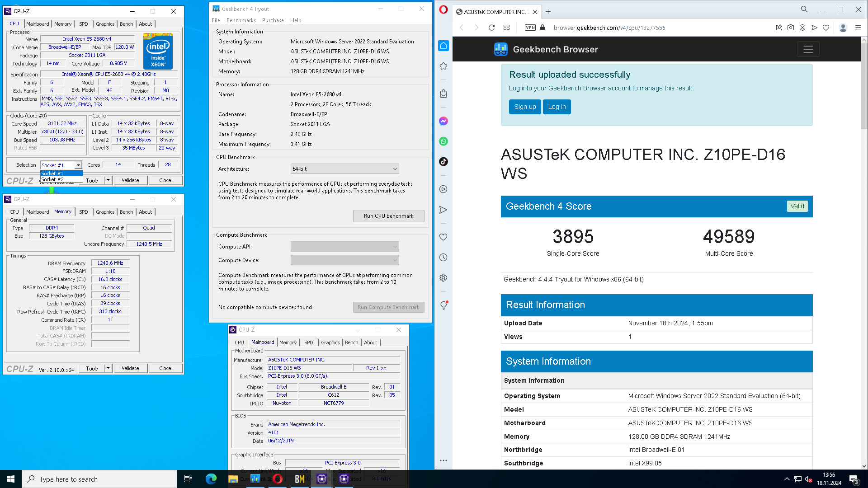Click Close button in CPU-Z Memory window
868x488 pixels.
[165, 368]
